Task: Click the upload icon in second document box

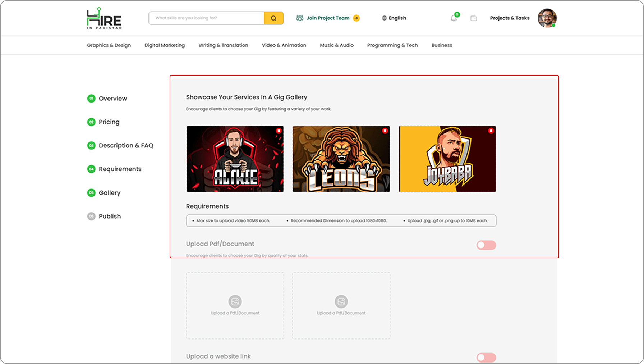Action: coord(341,301)
